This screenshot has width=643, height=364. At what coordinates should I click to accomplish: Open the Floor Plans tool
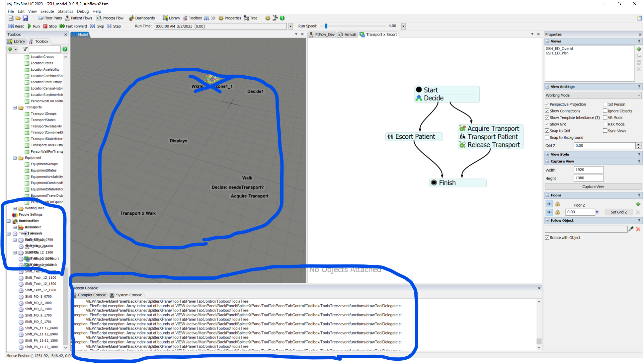[50, 18]
